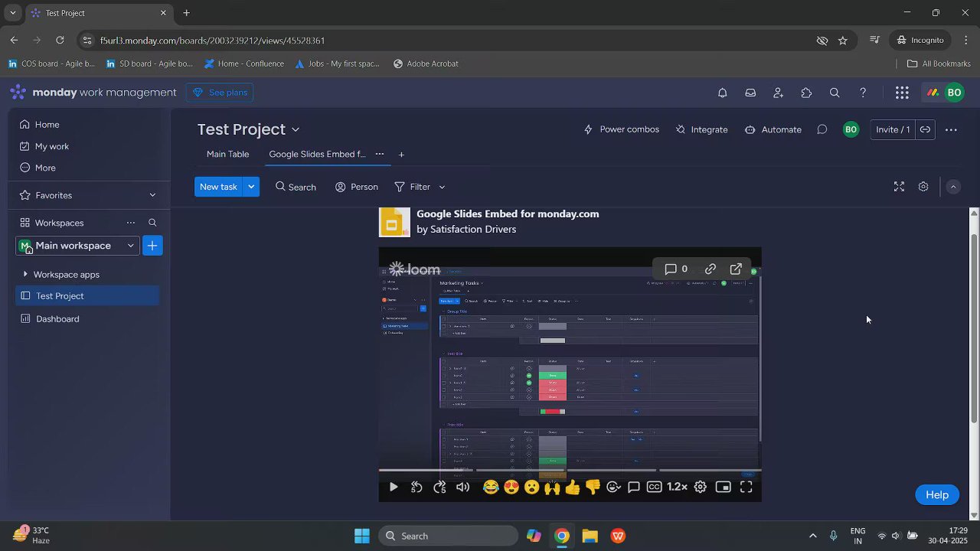This screenshot has width=980, height=551.
Task: Select the Google Slides Embed tab
Action: [317, 154]
